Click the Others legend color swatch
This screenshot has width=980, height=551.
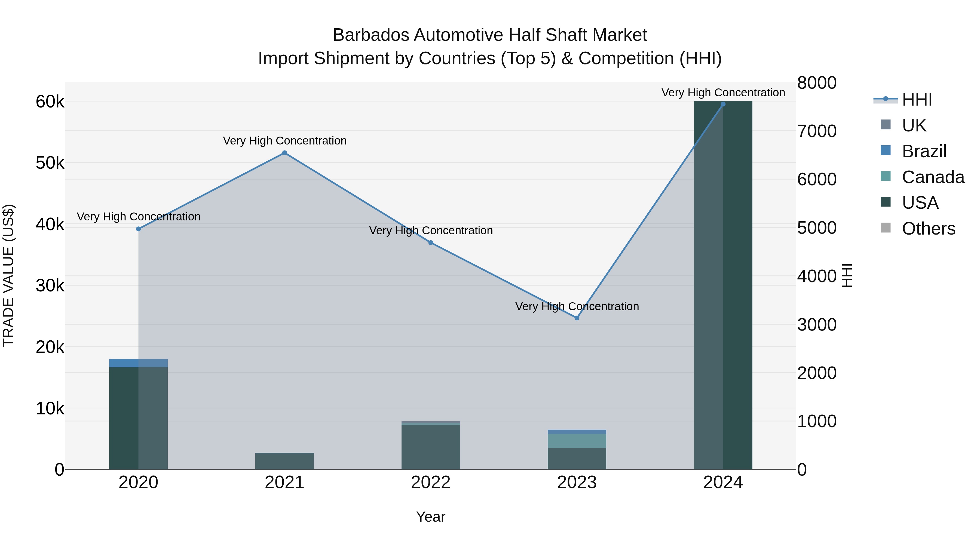886,228
